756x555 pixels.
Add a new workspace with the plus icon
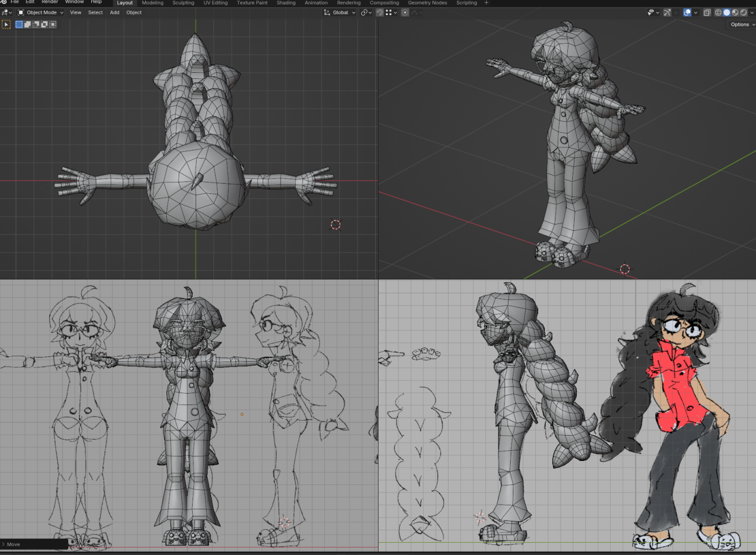[486, 3]
